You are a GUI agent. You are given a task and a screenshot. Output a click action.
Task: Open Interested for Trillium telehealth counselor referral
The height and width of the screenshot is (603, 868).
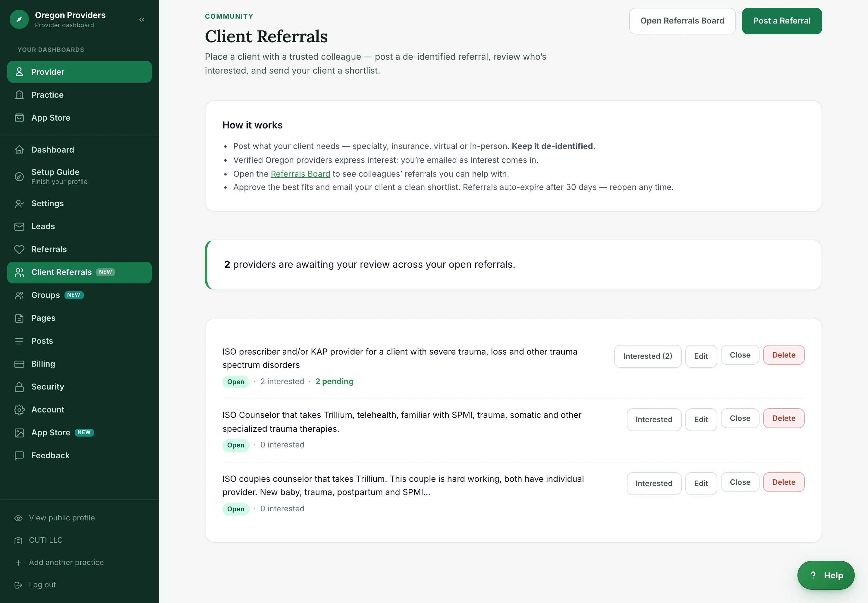654,420
